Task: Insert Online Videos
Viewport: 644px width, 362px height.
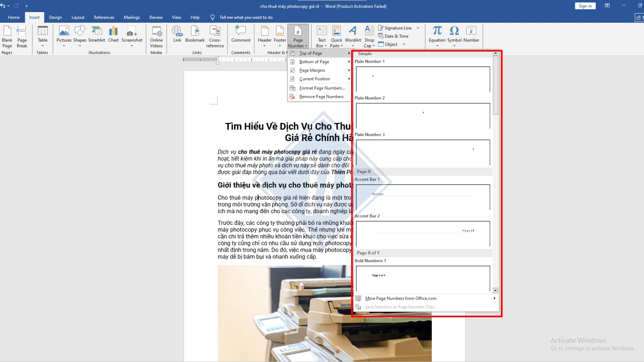Action: click(156, 37)
